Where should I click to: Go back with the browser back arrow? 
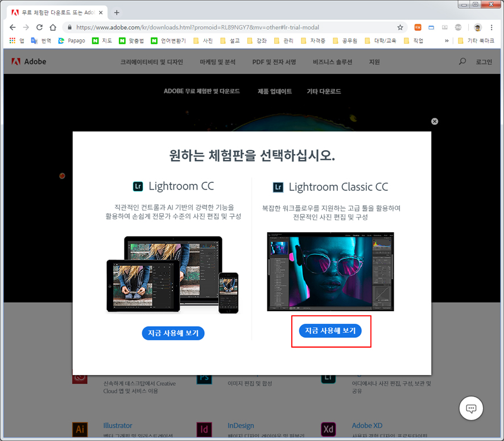[x=13, y=27]
